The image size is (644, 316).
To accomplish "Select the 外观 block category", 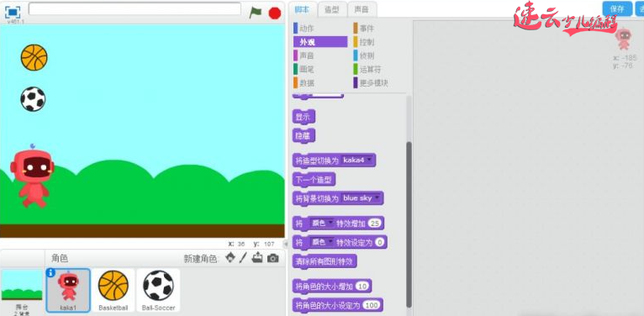I will click(320, 42).
